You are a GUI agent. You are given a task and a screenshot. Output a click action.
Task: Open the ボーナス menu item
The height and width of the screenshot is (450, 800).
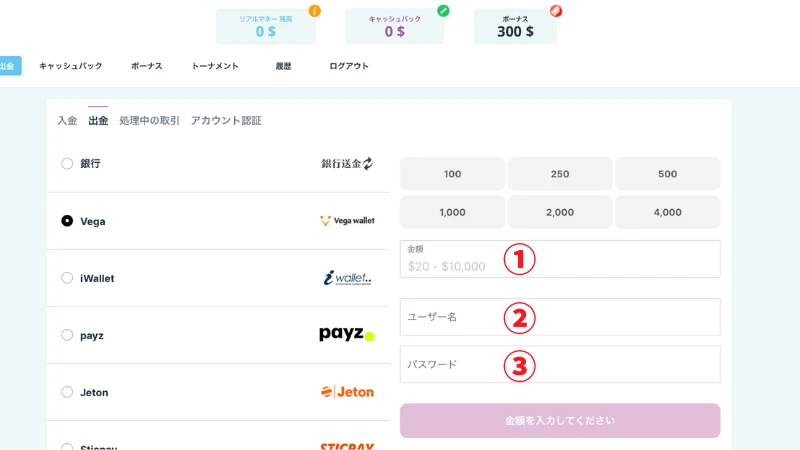tap(147, 66)
